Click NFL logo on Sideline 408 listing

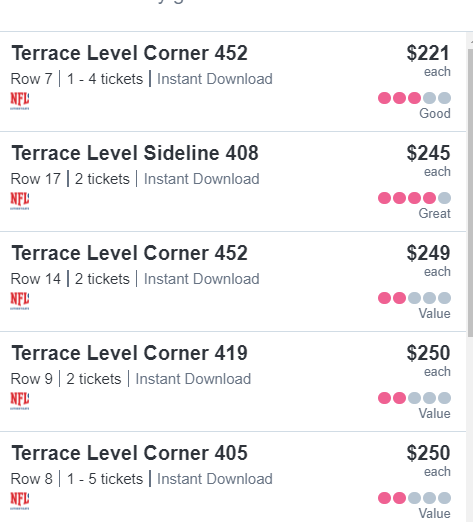20,201
